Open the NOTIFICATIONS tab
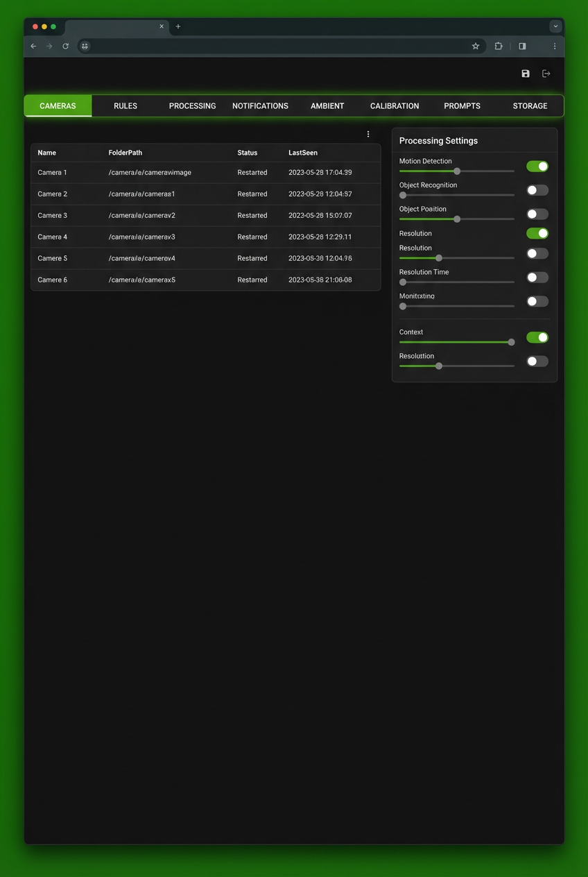The image size is (588, 877). pyautogui.click(x=260, y=106)
